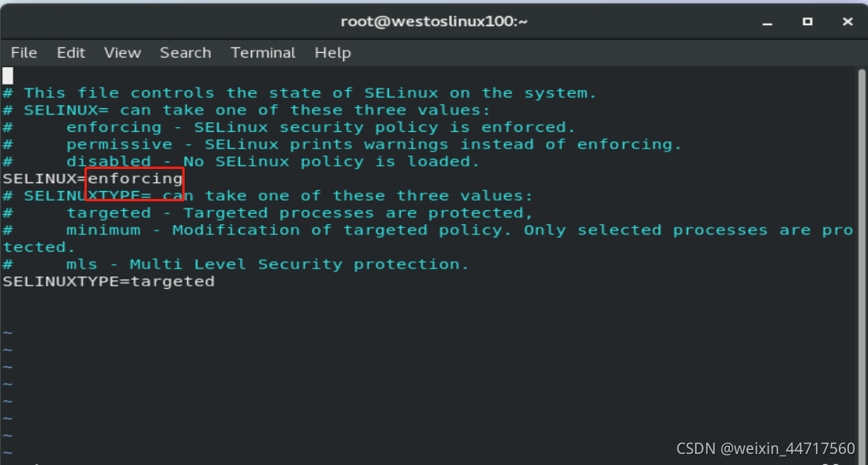
Task: Click the root@westoslinux100 title bar text
Action: click(434, 21)
